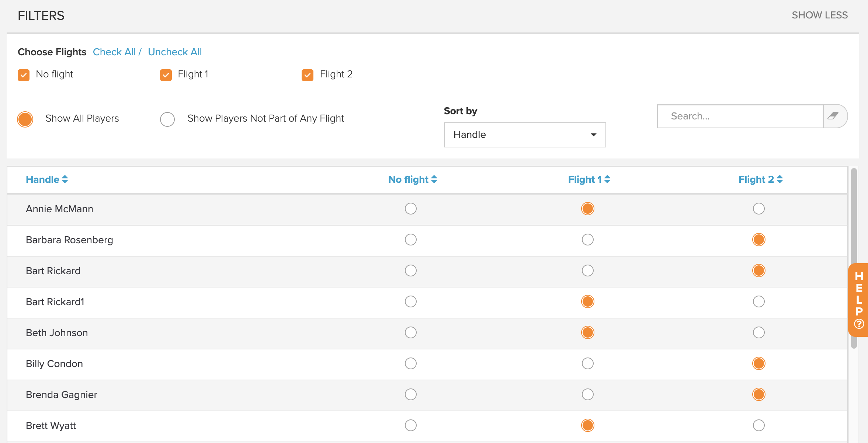Set Bart Rickard1 to Flight 2
Image resolution: width=868 pixels, height=443 pixels.
point(759,301)
